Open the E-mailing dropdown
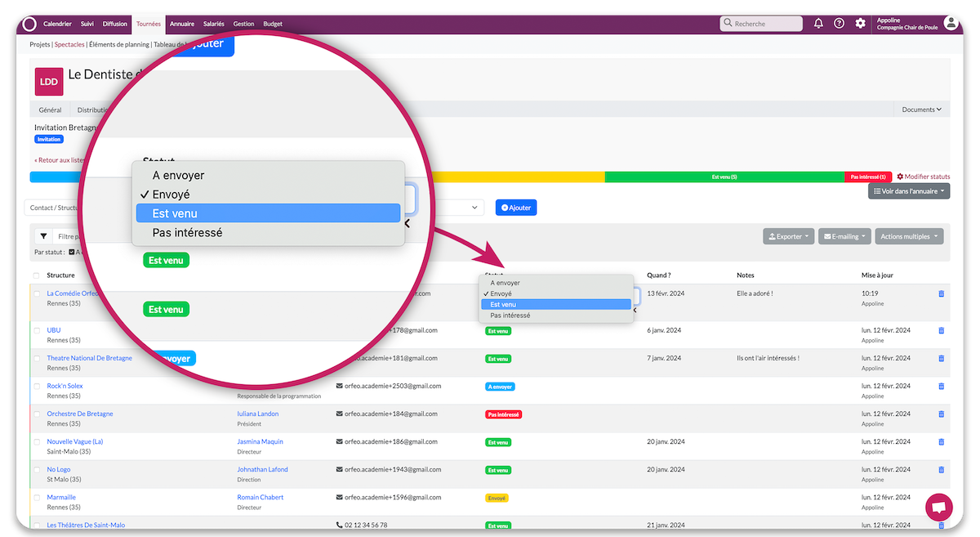 (x=844, y=236)
